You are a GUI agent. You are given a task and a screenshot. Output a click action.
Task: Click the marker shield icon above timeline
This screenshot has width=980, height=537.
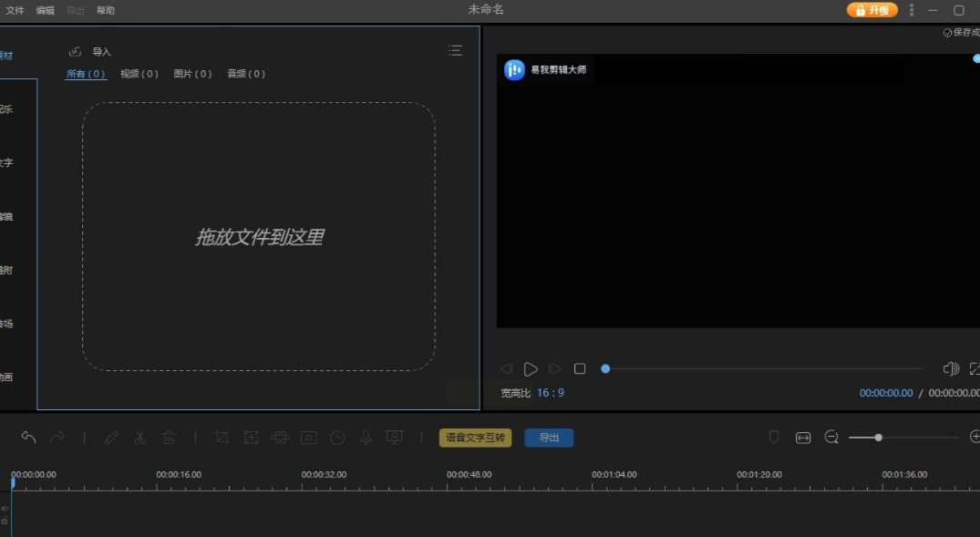pos(774,437)
